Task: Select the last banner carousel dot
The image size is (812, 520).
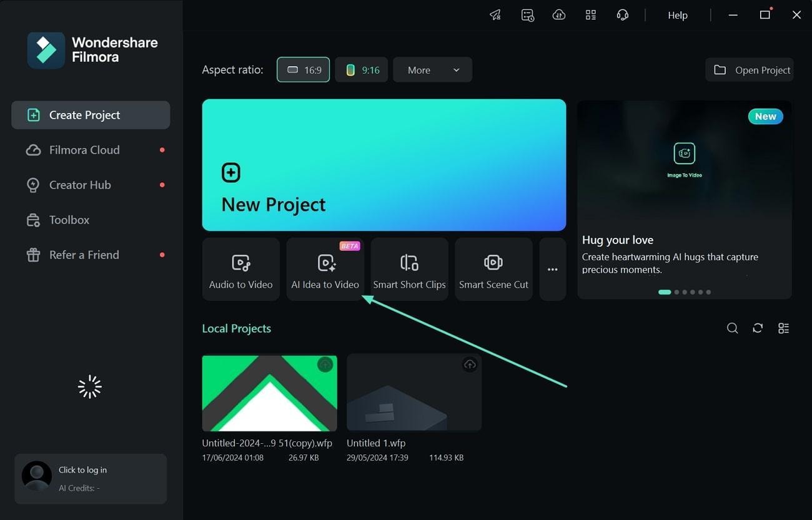Action: click(708, 292)
